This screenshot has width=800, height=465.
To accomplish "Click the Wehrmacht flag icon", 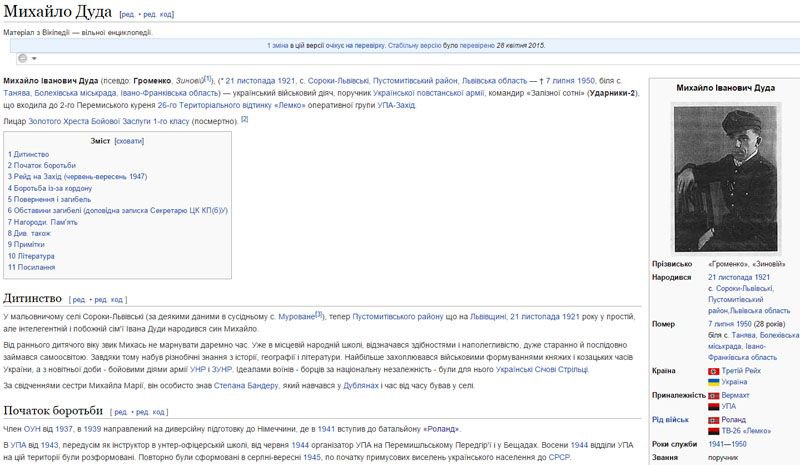I will click(714, 396).
